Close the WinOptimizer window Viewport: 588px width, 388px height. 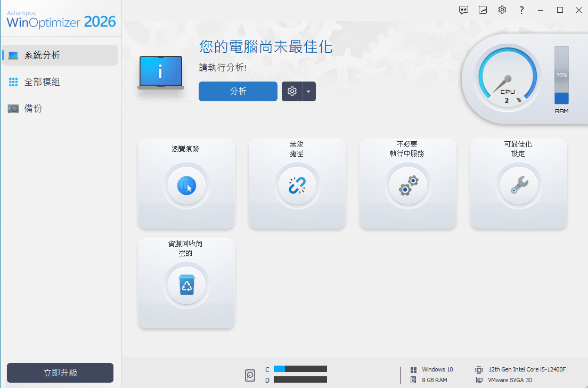click(x=578, y=10)
